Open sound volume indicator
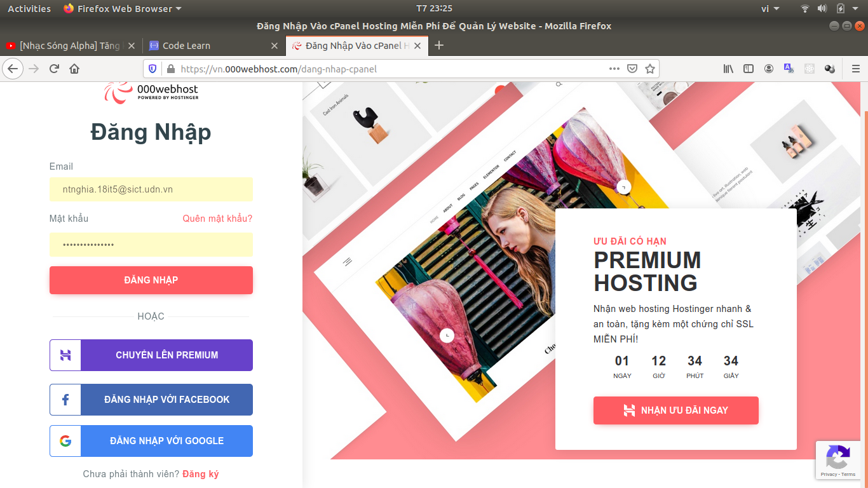 point(822,9)
